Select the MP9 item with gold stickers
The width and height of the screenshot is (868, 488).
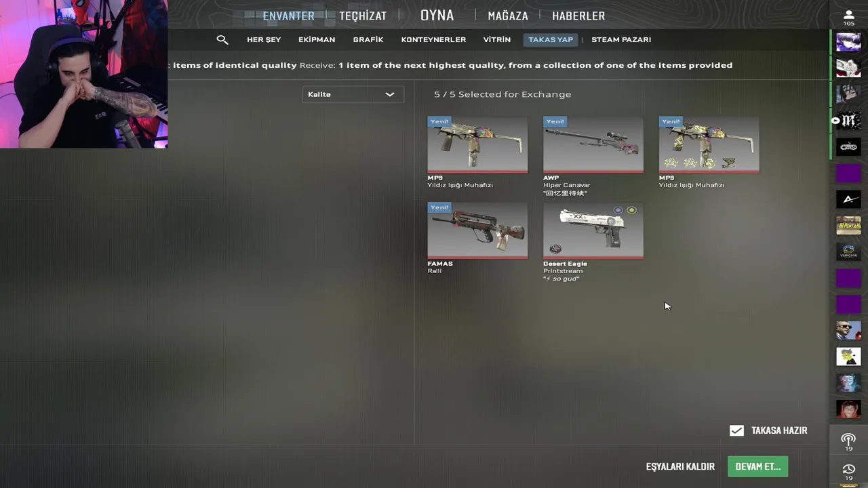[709, 144]
